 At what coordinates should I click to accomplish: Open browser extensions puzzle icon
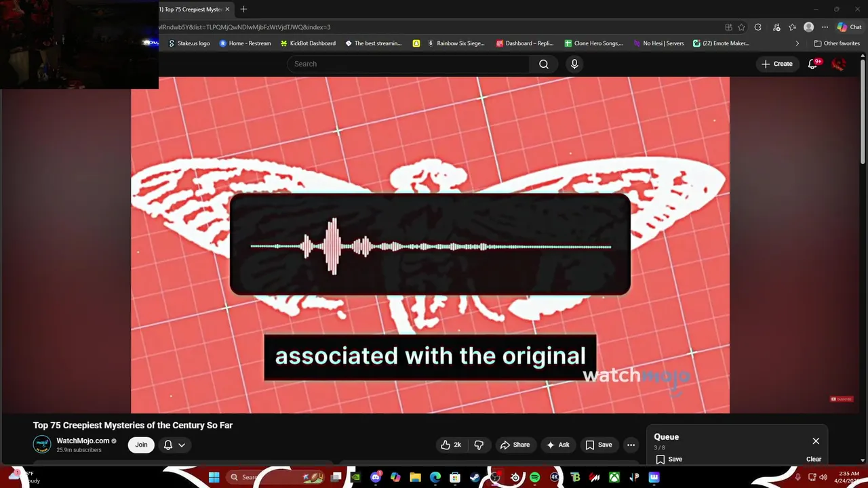757,27
